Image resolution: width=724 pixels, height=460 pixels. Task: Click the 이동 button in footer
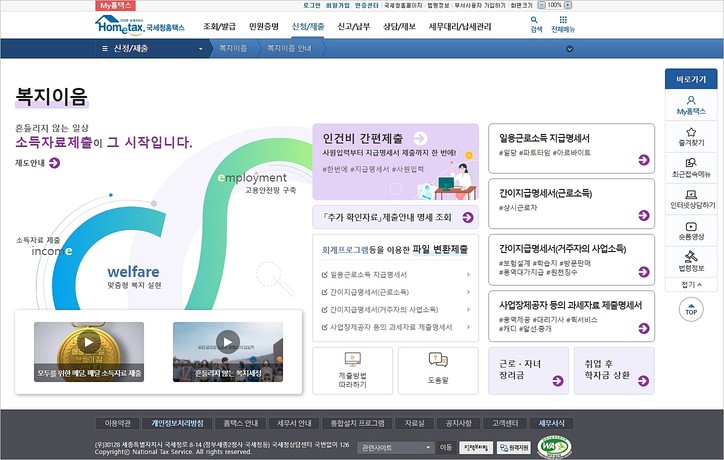click(446, 448)
